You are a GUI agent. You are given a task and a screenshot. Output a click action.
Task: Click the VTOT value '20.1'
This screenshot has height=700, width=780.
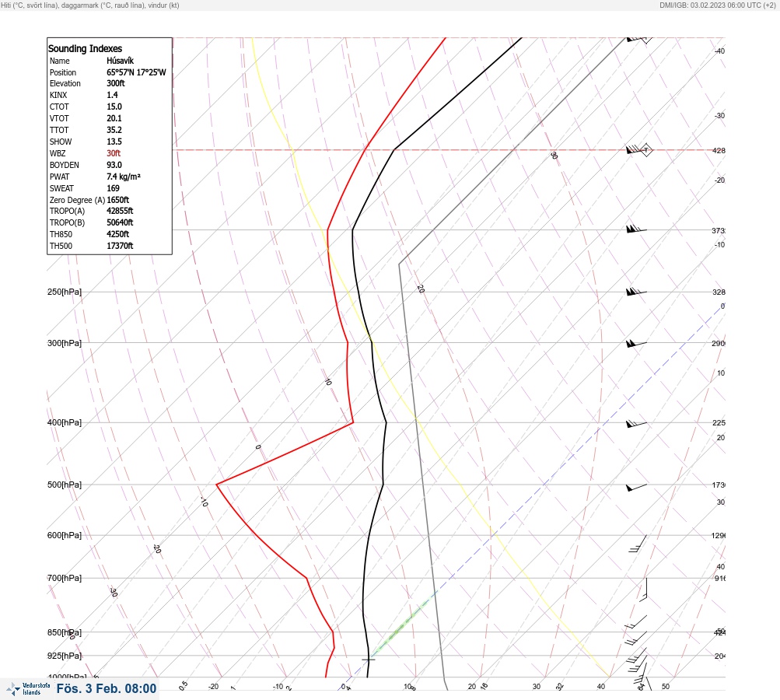click(114, 118)
